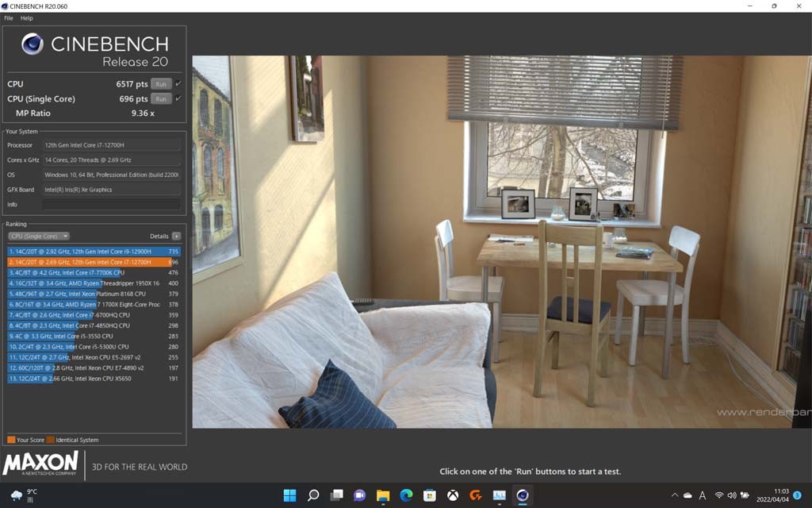Open the Windows Start menu
The width and height of the screenshot is (812, 508).
290,495
